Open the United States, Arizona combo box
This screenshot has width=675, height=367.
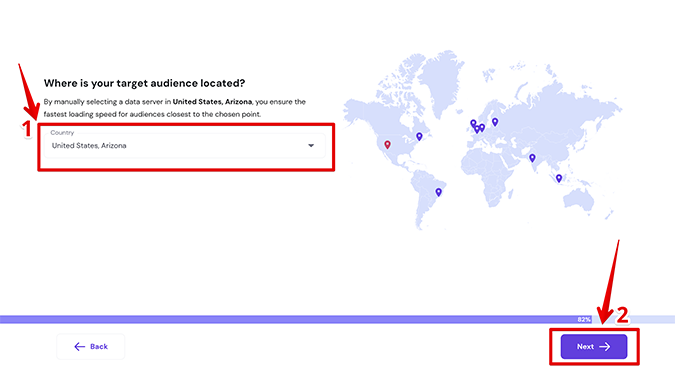click(185, 145)
